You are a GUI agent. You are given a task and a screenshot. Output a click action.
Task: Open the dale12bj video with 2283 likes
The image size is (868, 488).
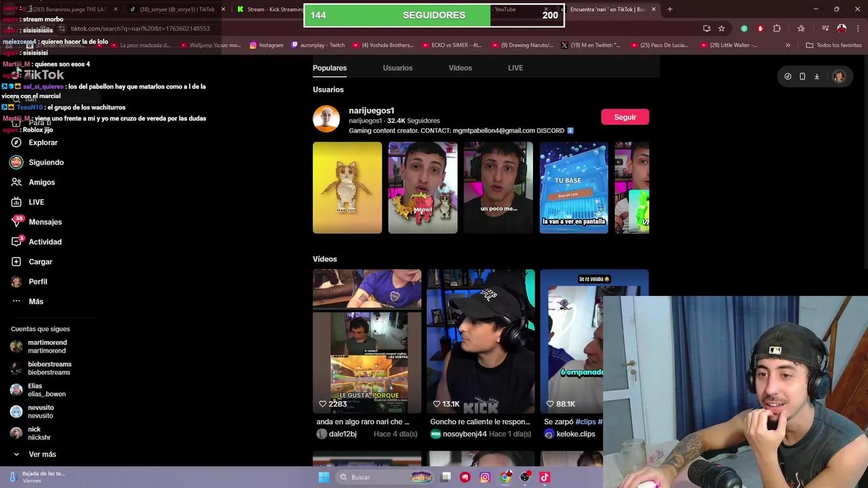367,342
